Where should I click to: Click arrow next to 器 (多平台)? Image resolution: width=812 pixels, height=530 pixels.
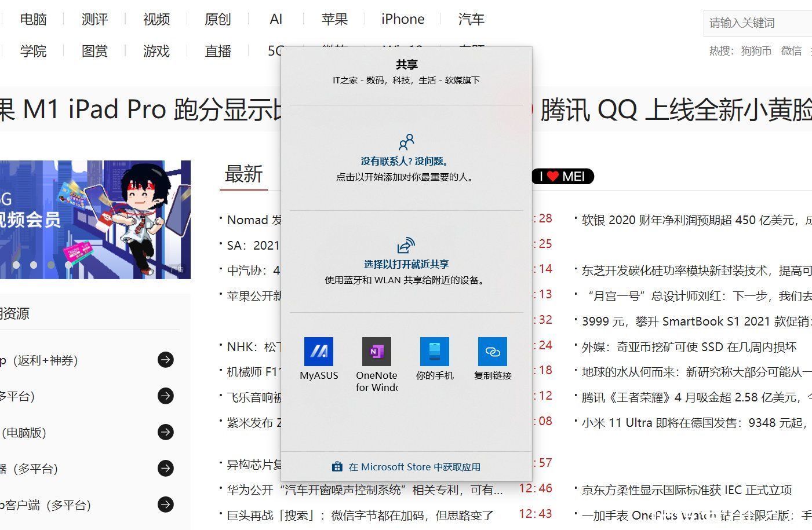point(166,467)
